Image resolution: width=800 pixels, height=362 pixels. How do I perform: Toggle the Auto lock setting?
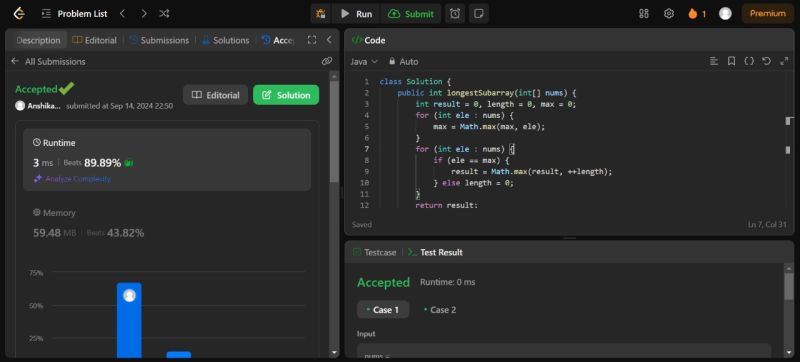tap(404, 62)
